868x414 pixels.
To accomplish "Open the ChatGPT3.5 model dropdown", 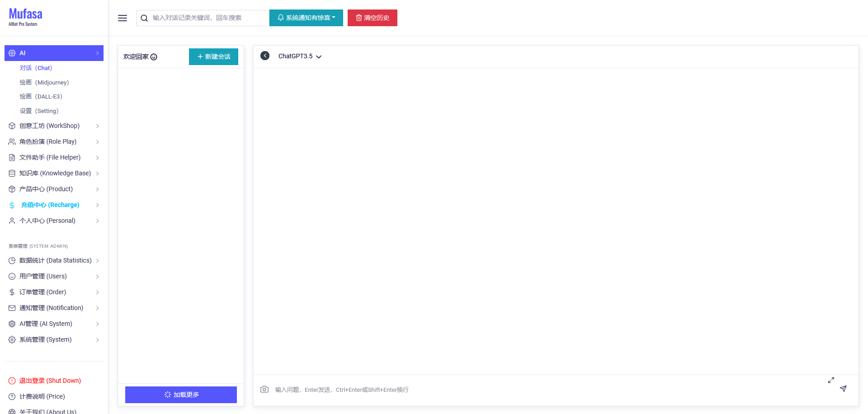I will (x=300, y=56).
